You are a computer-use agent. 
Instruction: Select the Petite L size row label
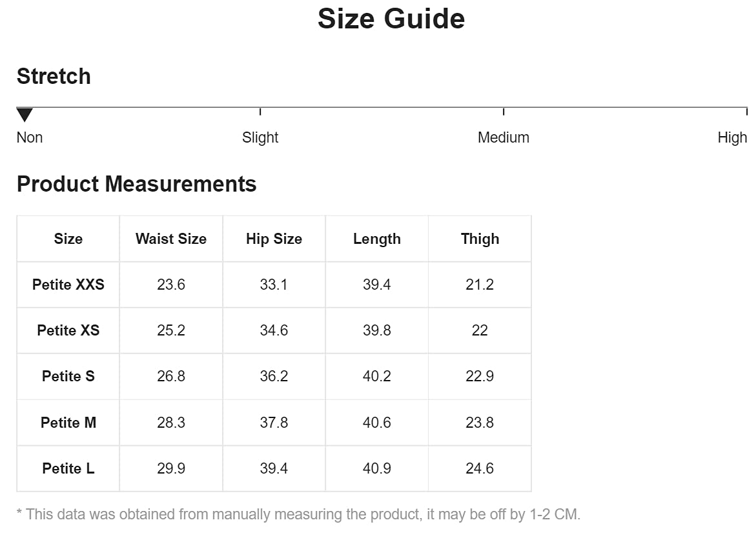(x=68, y=468)
